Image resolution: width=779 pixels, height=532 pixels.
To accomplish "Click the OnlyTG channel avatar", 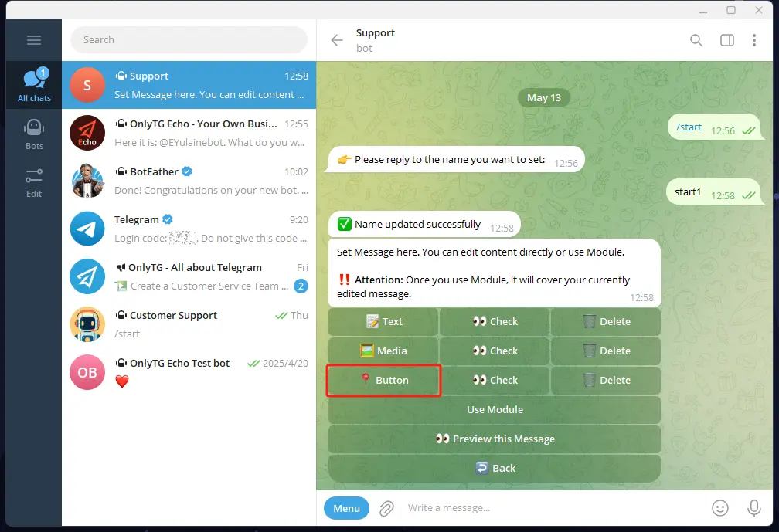I will click(x=87, y=276).
